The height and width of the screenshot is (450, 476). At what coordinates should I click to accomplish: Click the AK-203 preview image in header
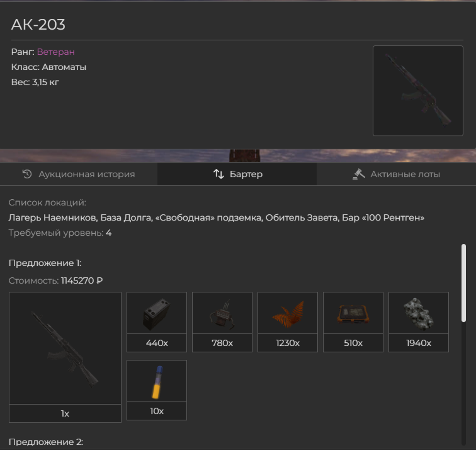pyautogui.click(x=417, y=91)
